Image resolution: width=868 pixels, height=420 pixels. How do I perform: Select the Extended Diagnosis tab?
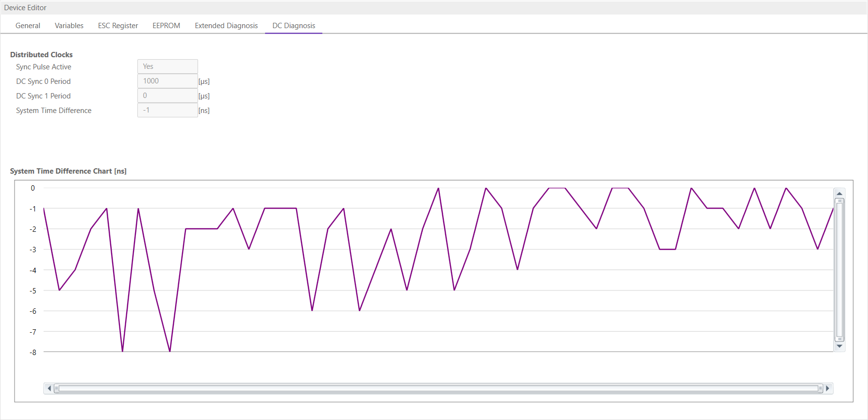pos(226,26)
